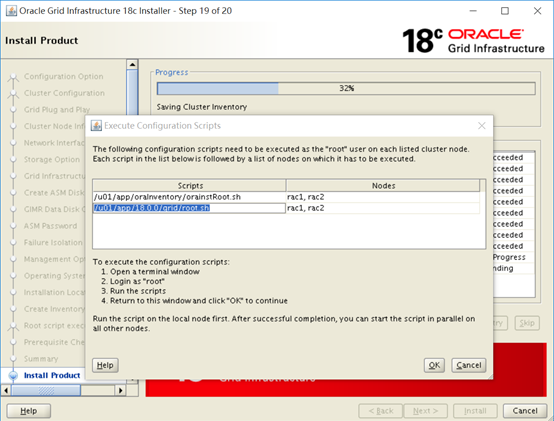Viewport: 554px width, 421px height.
Task: Click the sidebar vertical scrollbar thumb
Action: 132,93
